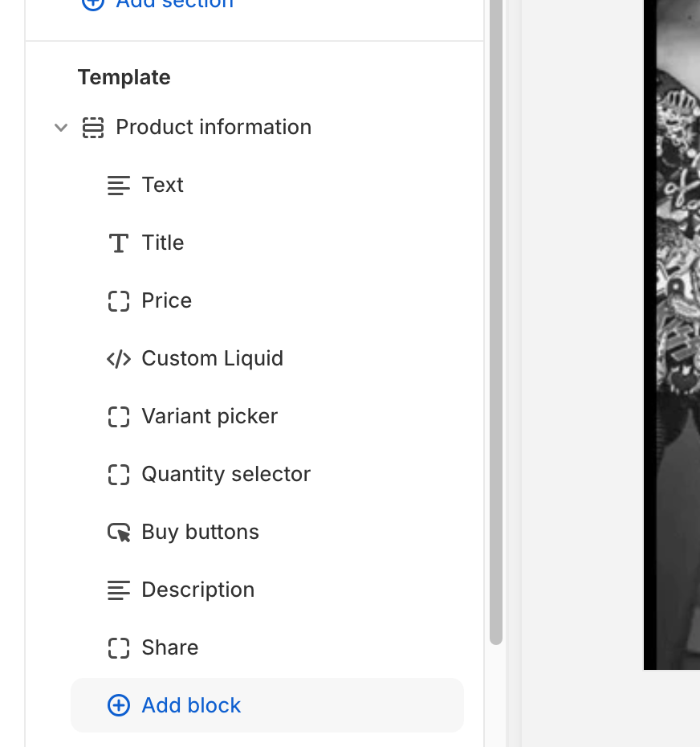Click the Product information section icon
700x747 pixels.
(x=93, y=127)
